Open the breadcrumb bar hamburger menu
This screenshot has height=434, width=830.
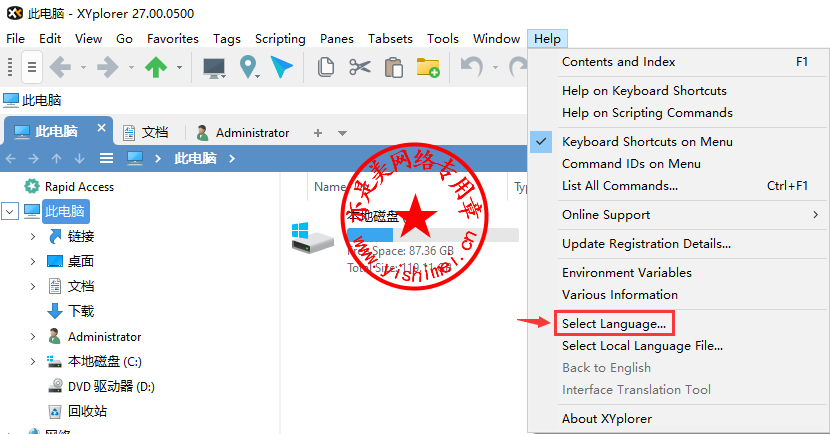106,158
